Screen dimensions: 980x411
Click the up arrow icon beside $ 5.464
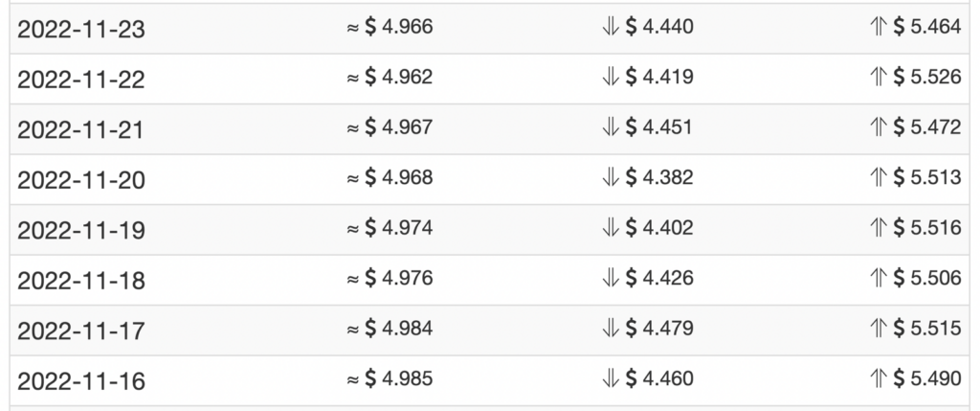pos(879,27)
